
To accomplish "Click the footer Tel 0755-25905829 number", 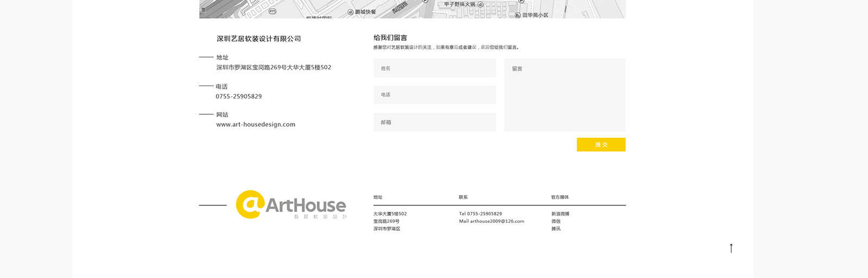I will click(x=480, y=214).
